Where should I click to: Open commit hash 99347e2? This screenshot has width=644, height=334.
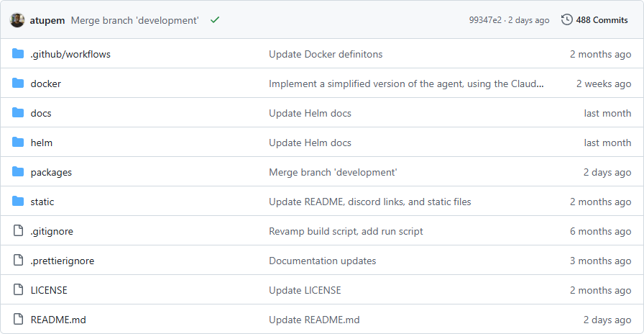[486, 20]
